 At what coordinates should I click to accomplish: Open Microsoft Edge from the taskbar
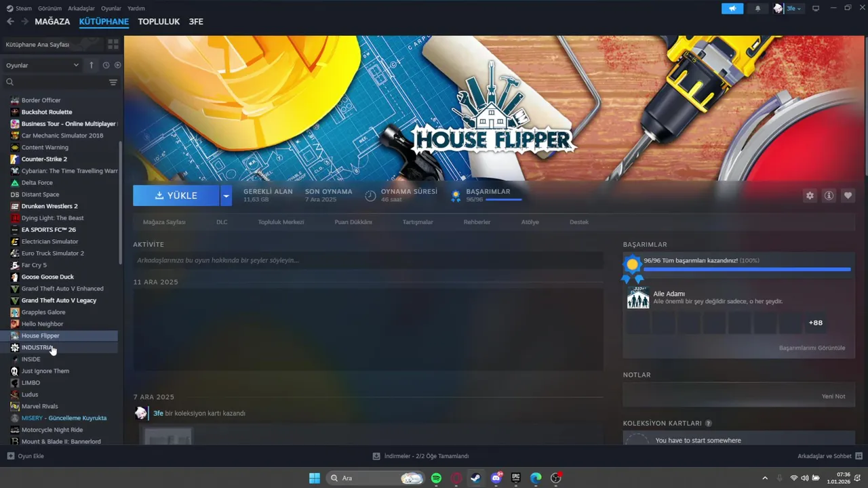click(x=536, y=478)
